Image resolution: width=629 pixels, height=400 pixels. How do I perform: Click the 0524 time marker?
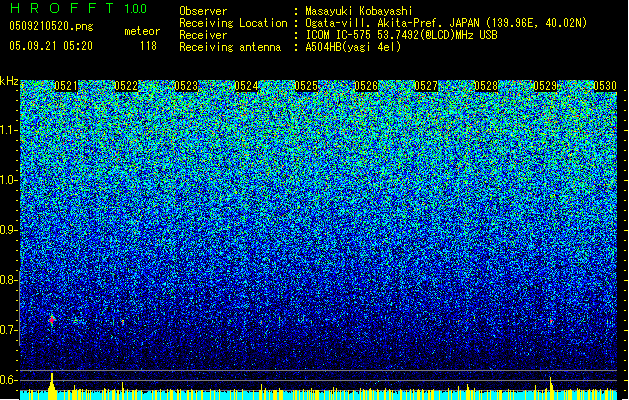[246, 86]
